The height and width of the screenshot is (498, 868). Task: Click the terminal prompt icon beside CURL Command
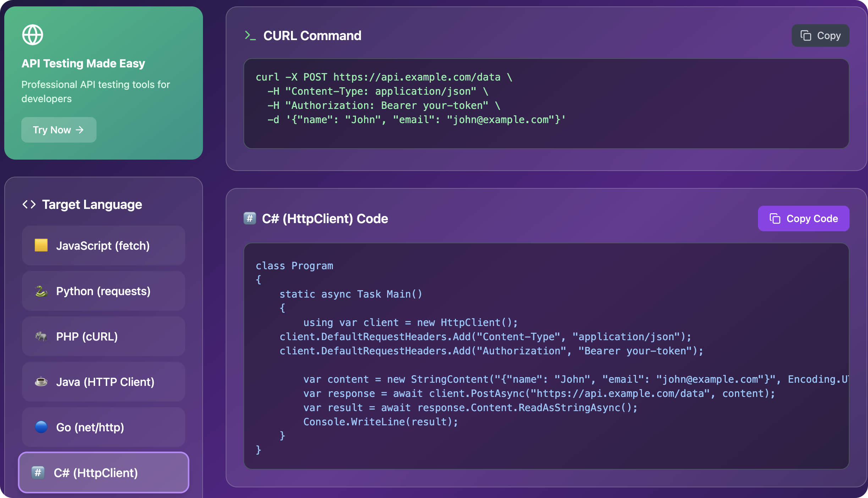click(250, 35)
